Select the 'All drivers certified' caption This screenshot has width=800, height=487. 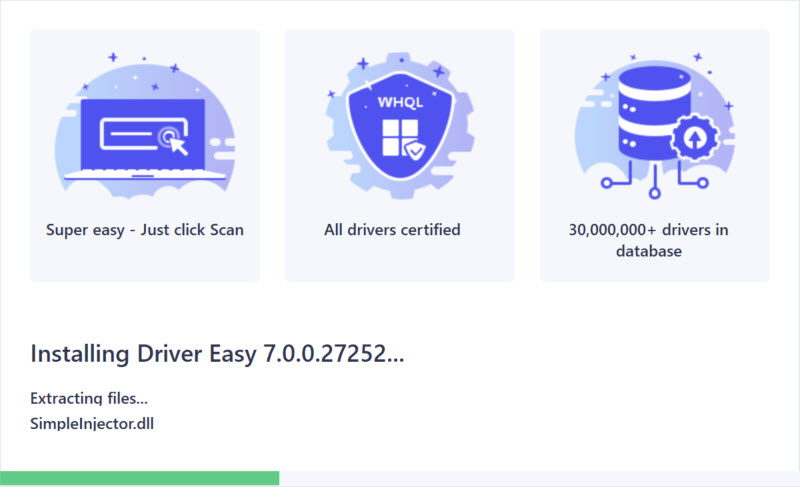coord(392,229)
